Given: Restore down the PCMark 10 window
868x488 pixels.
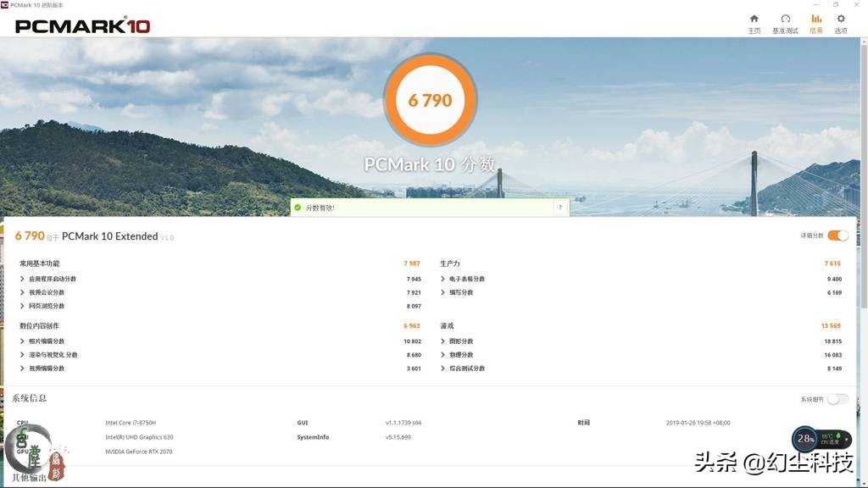Looking at the screenshot, I should pos(836,4).
